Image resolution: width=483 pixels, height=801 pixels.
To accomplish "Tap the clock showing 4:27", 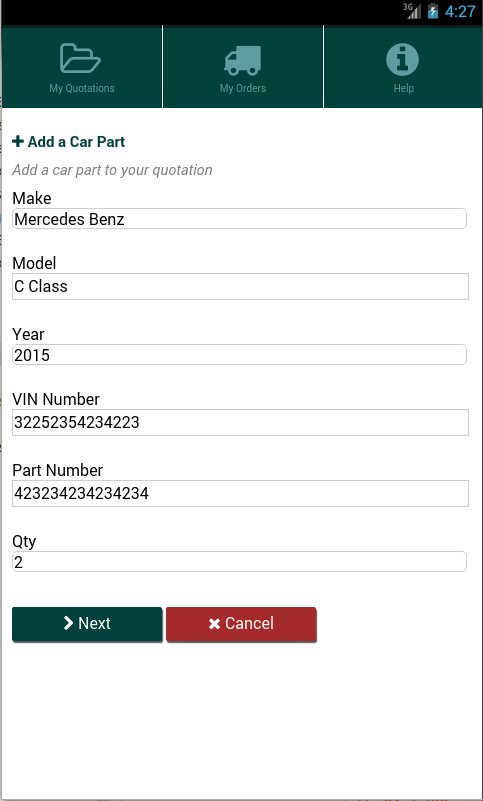I will (x=459, y=11).
